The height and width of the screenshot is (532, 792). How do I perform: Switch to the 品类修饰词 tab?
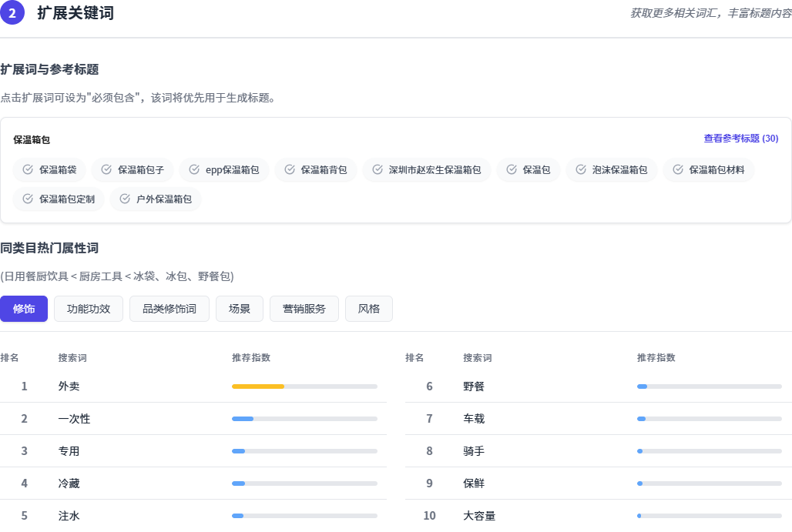[x=169, y=309]
